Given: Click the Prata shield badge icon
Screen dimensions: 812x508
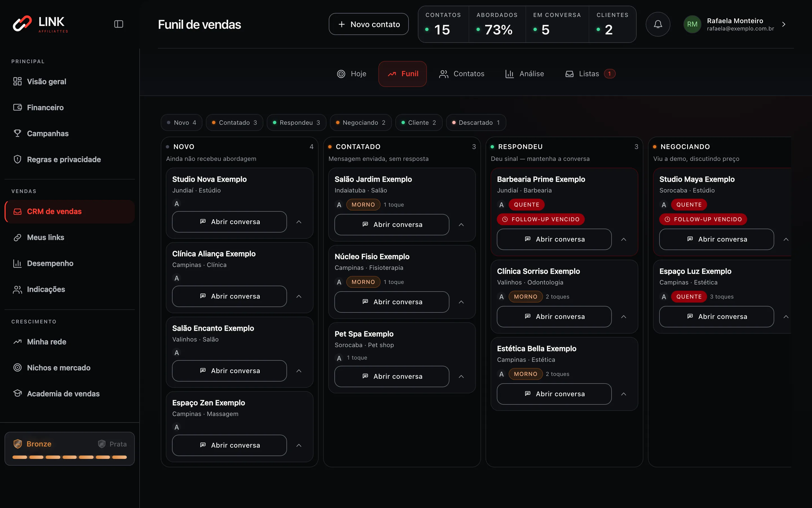Looking at the screenshot, I should pos(102,444).
